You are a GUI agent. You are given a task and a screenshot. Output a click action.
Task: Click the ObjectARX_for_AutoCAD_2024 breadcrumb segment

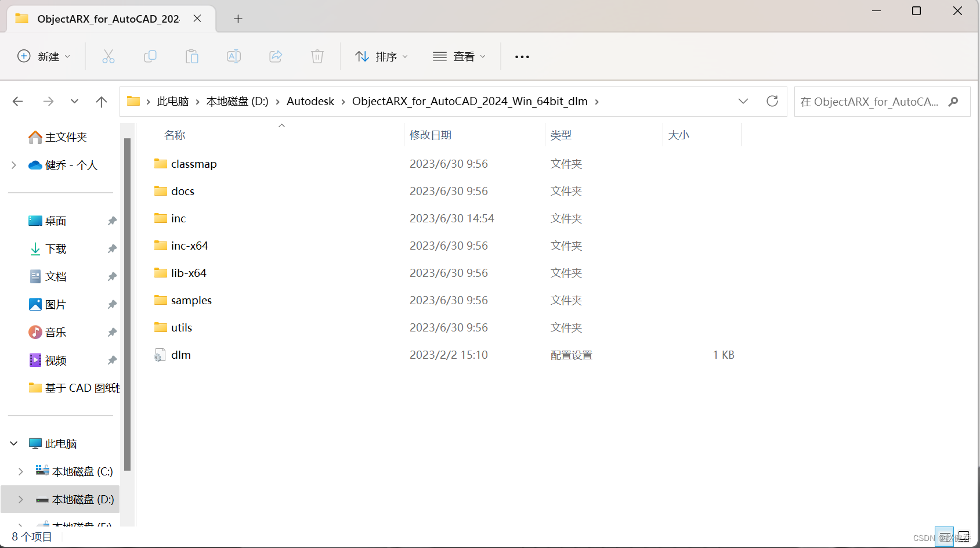470,102
